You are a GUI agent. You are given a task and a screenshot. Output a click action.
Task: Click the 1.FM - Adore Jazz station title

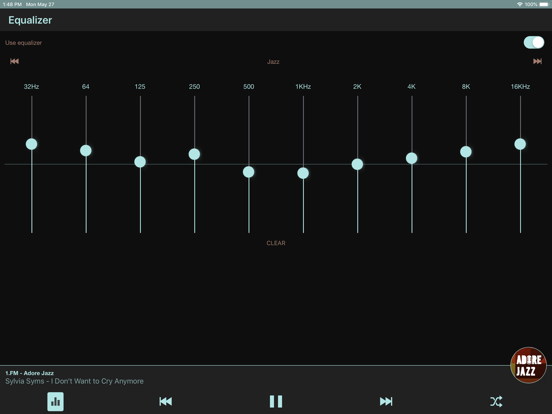coord(30,373)
